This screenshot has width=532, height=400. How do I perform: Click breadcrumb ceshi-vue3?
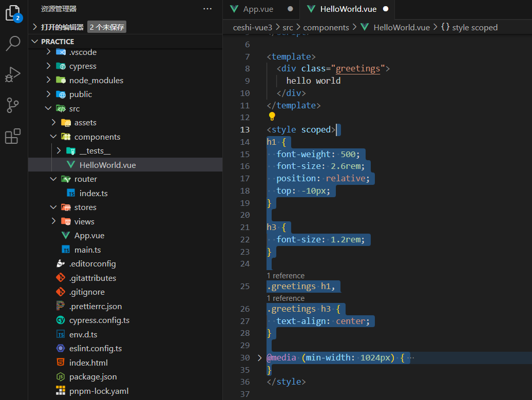point(253,28)
